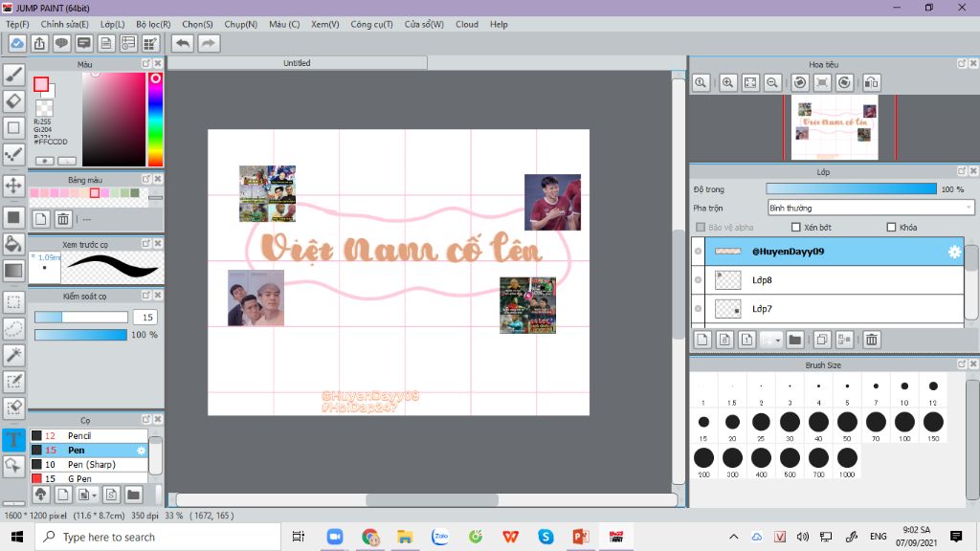Select the Move tool in left toolbar
This screenshot has width=980, height=551.
tap(13, 186)
